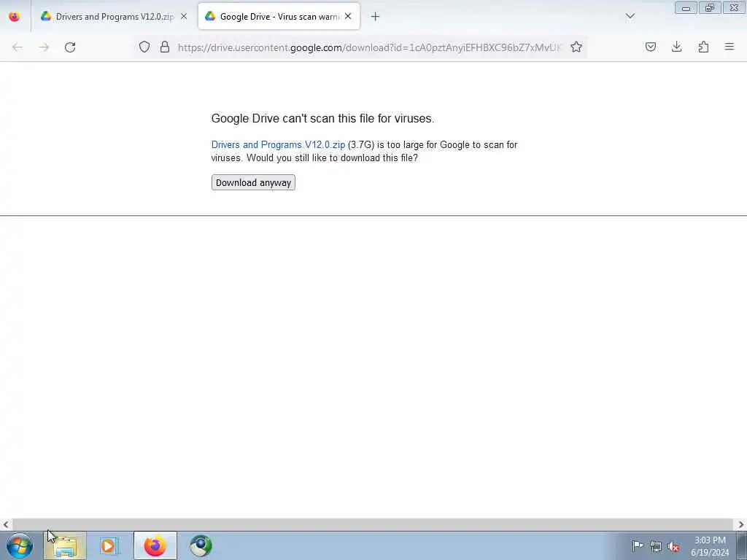This screenshot has height=560, width=747.
Task: Open tracking protection shield info
Action: point(144,47)
